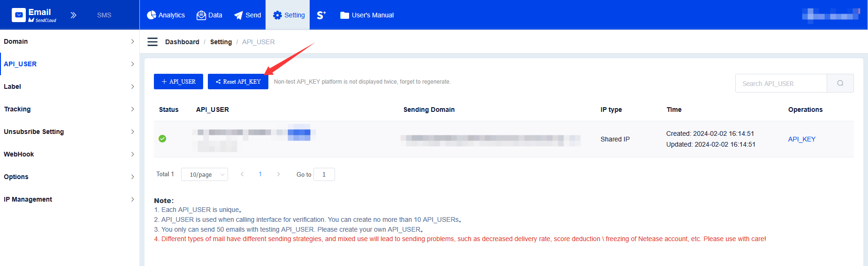Image resolution: width=868 pixels, height=266 pixels.
Task: Toggle the hamburger sidebar collapse icon
Action: pos(152,42)
